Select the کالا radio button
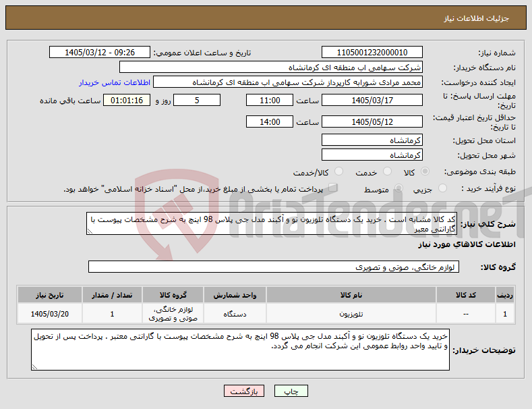 (425, 171)
